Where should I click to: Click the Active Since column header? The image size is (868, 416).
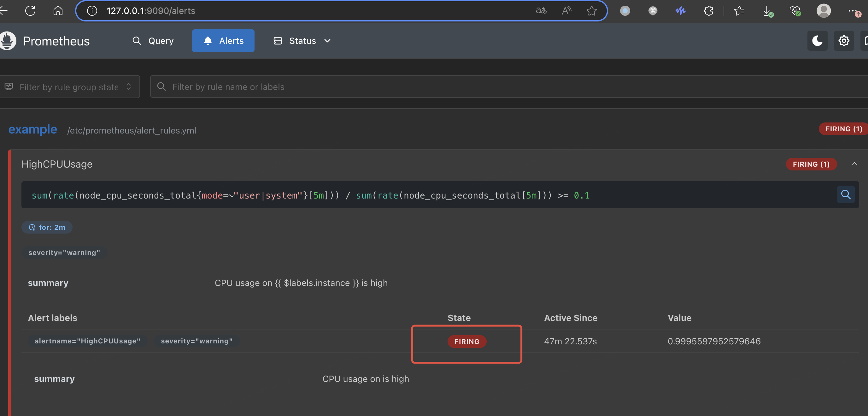tap(571, 318)
